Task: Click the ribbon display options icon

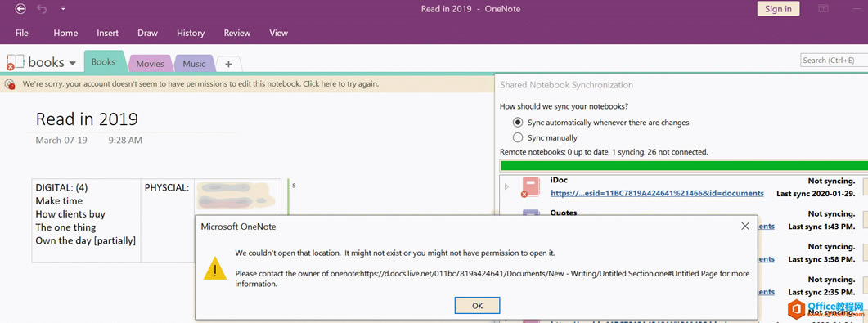Action: pos(823,9)
